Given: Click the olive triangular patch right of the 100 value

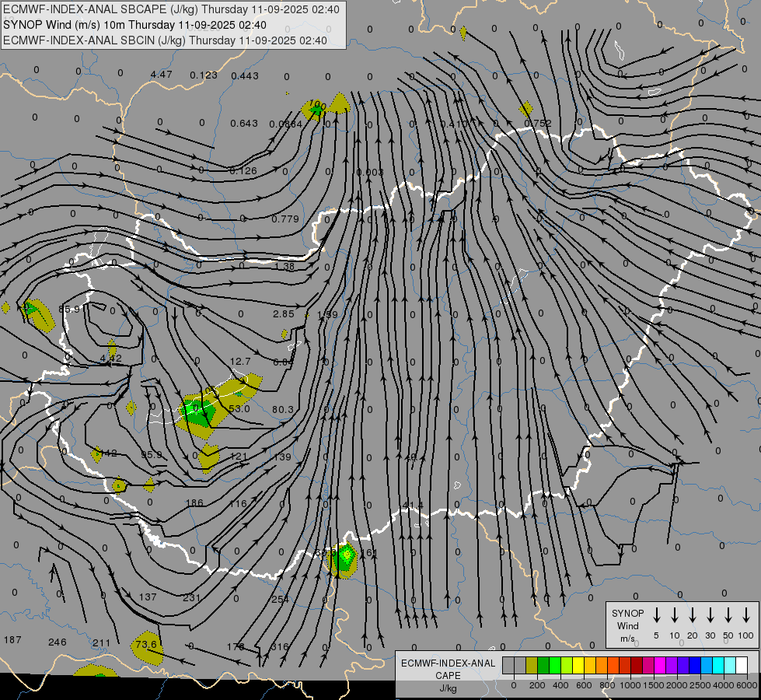Looking at the screenshot, I should pos(340,104).
